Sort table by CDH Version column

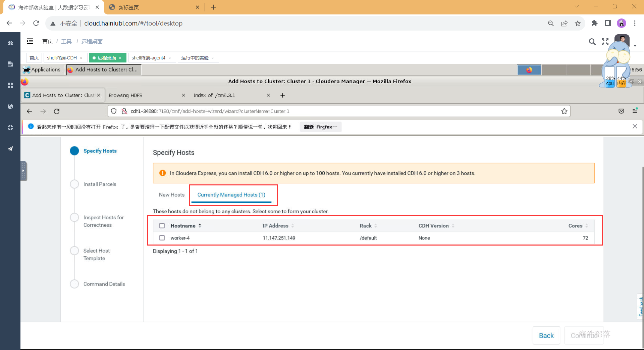[x=436, y=226]
